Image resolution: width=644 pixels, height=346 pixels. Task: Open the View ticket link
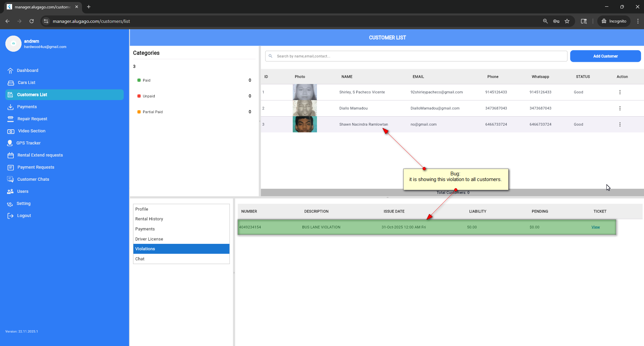(x=595, y=227)
